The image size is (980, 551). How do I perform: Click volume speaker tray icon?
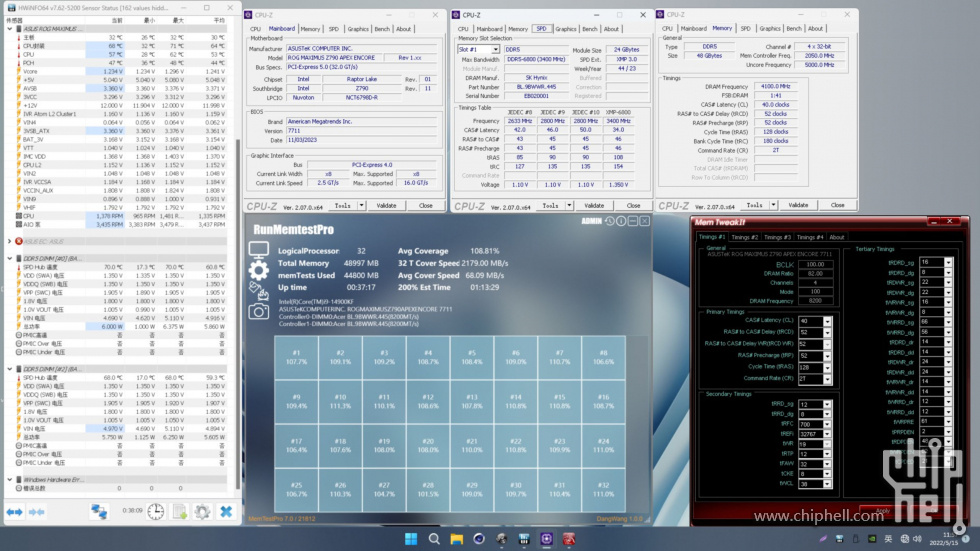click(x=918, y=539)
